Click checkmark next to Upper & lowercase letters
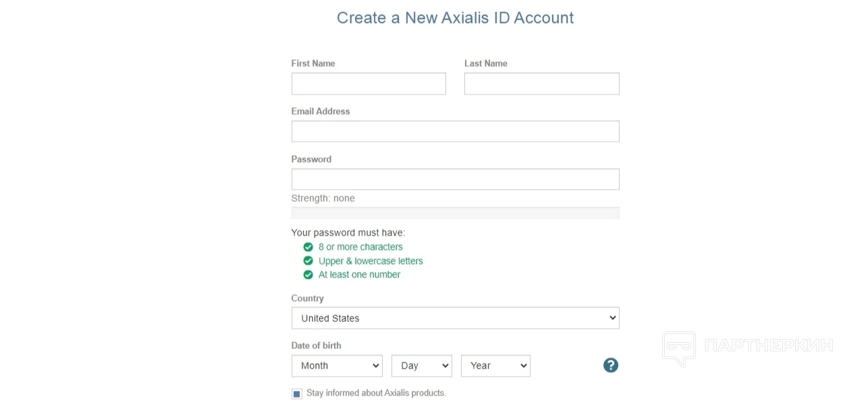 (x=308, y=261)
